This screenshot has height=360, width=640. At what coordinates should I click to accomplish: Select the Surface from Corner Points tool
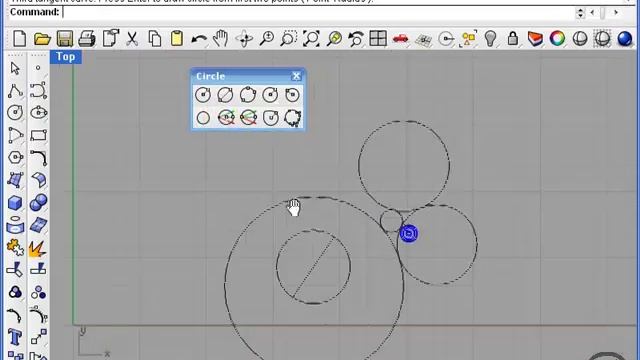click(15, 180)
